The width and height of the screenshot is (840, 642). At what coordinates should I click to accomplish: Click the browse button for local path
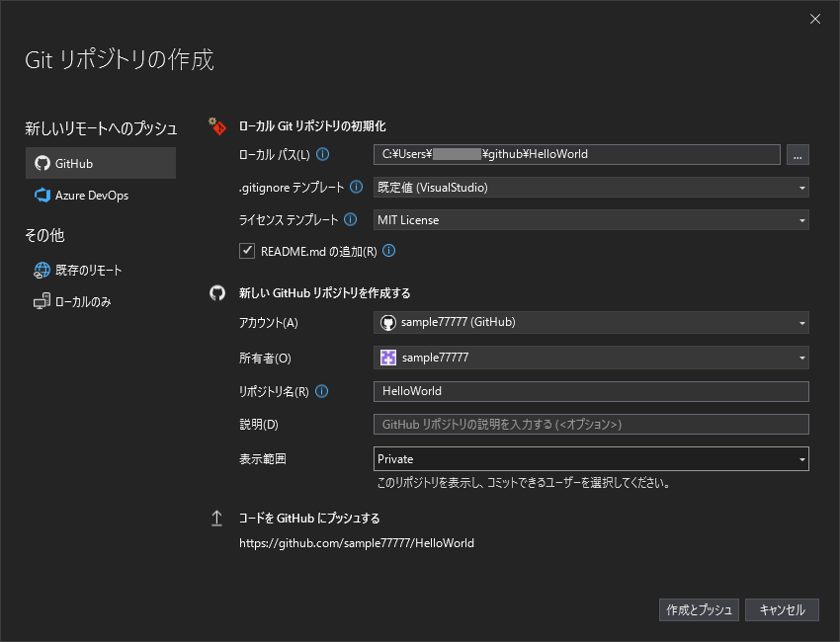pyautogui.click(x=798, y=155)
